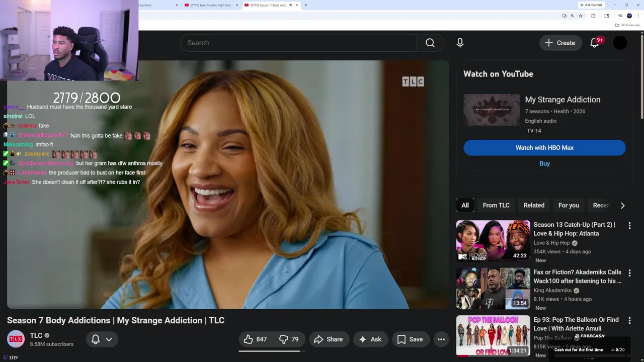The width and height of the screenshot is (644, 362).
Task: Close the Season 7 Body Addictions tab
Action: click(x=297, y=5)
